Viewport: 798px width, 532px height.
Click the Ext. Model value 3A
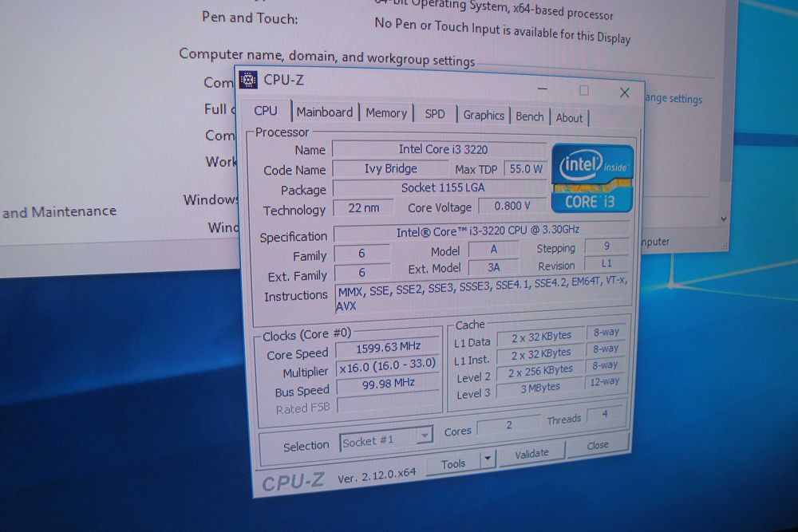tap(494, 267)
